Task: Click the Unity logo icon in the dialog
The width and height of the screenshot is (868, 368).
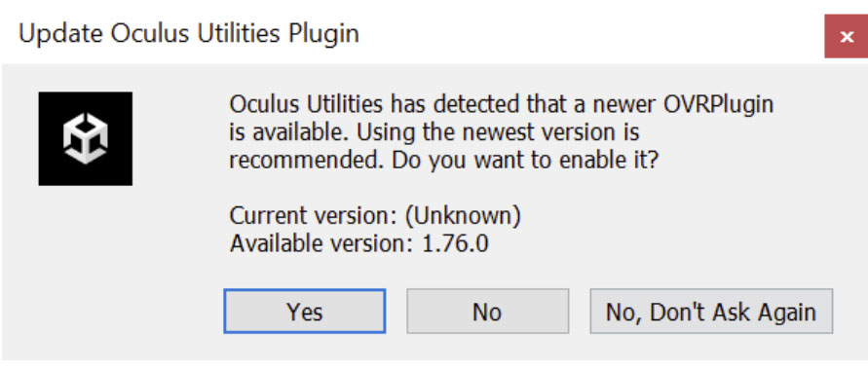Action: (86, 138)
